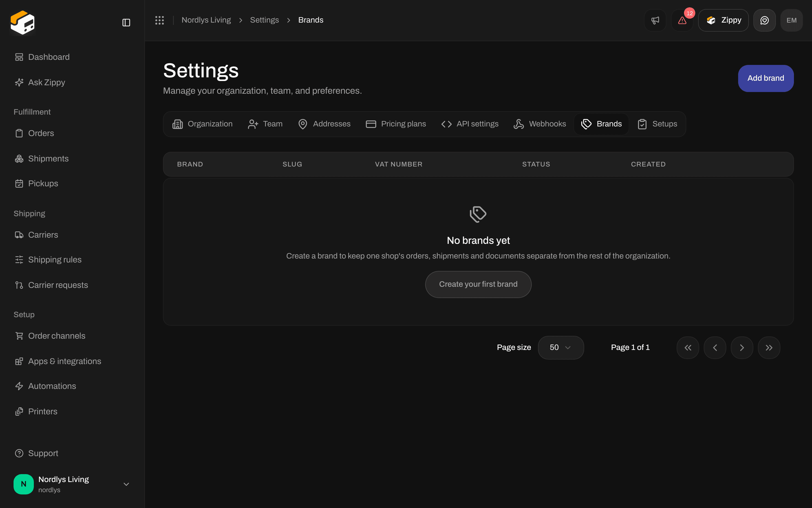The width and height of the screenshot is (812, 508).
Task: Click the Apps & integrations blocks icon
Action: pyautogui.click(x=19, y=361)
